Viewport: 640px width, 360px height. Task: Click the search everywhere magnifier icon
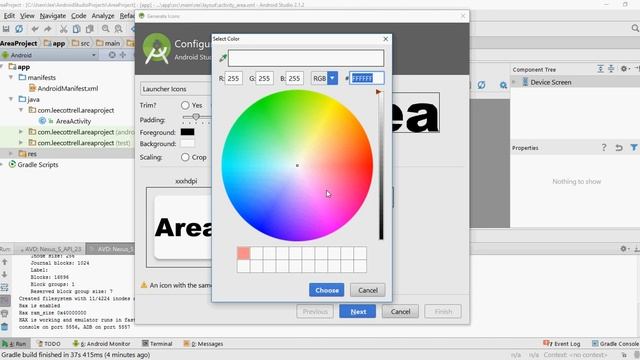(x=635, y=28)
